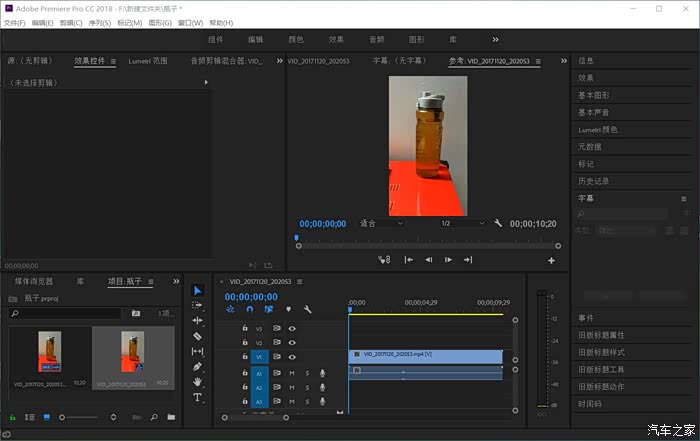Select the Pen tool
The width and height of the screenshot is (700, 441).
(x=197, y=366)
